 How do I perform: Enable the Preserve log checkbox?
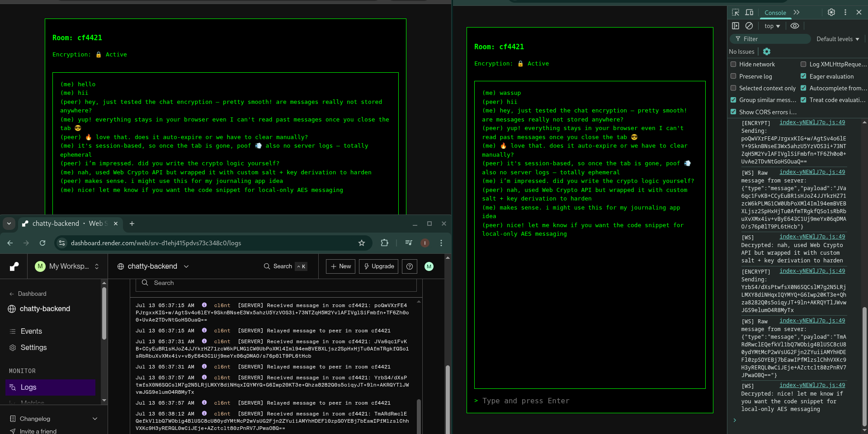pyautogui.click(x=734, y=76)
